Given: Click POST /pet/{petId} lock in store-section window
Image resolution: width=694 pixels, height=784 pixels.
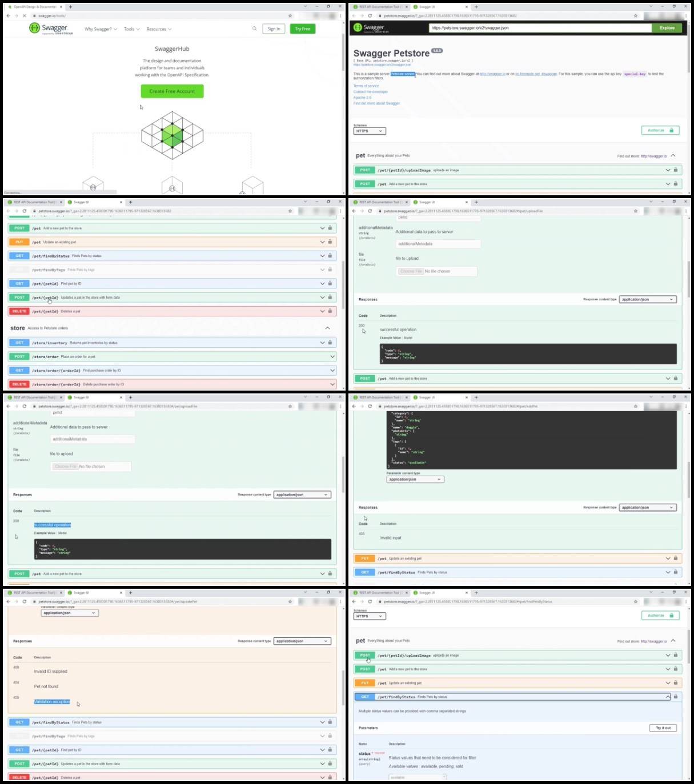Looking at the screenshot, I should click(x=330, y=297).
